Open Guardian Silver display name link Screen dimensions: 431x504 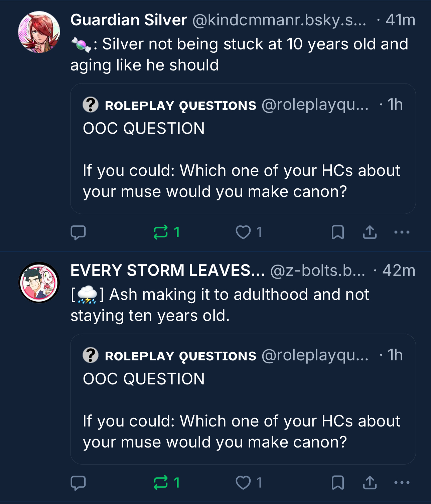coord(129,20)
